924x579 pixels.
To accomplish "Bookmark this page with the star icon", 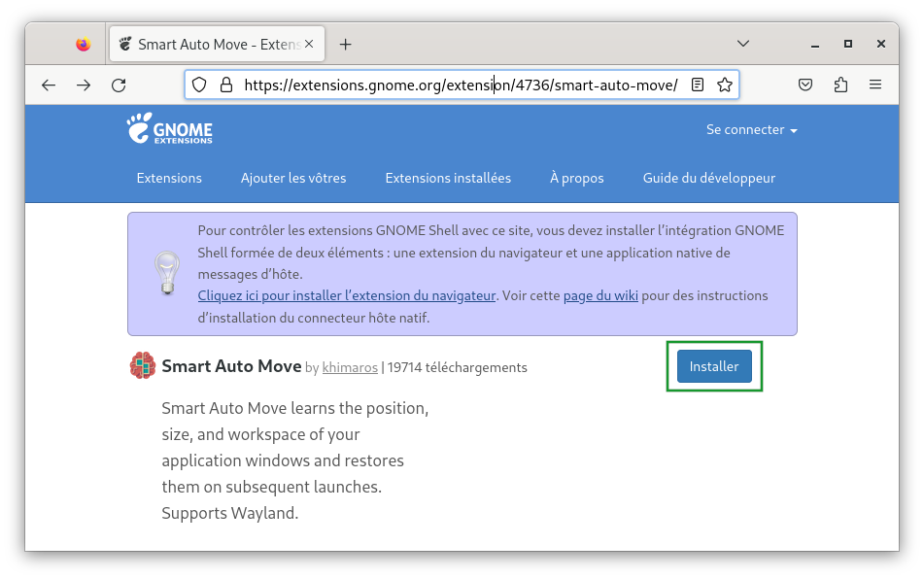I will point(725,85).
